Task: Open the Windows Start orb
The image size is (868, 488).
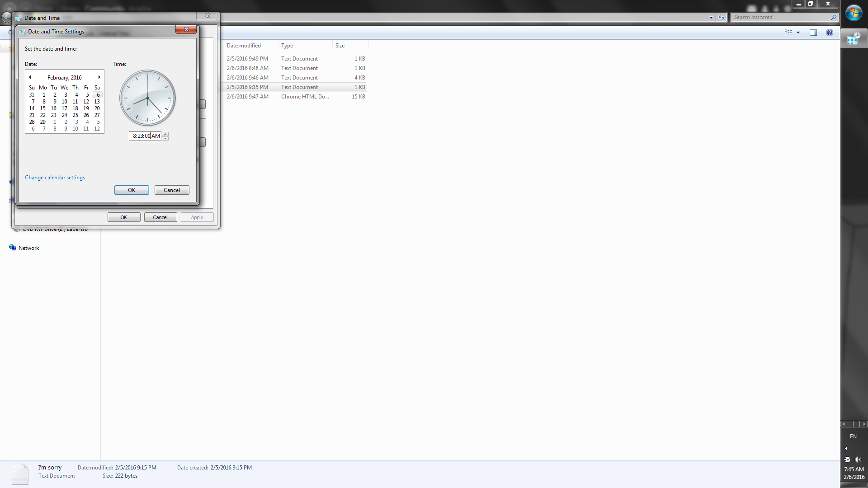Action: point(854,14)
